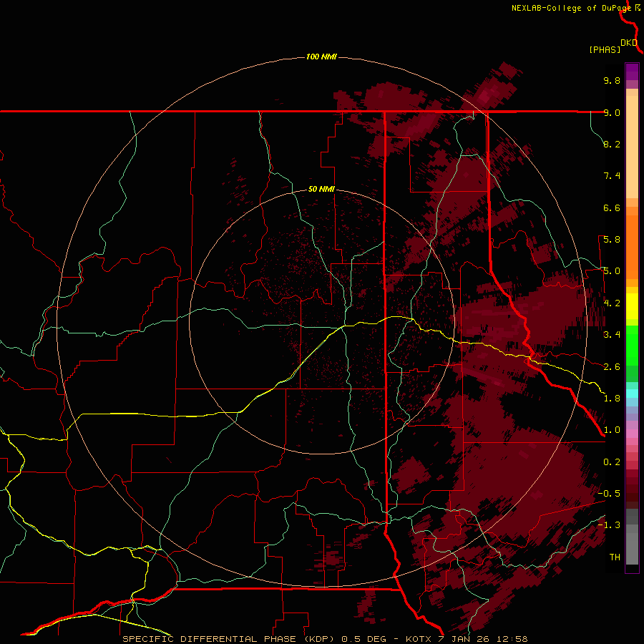The width and height of the screenshot is (644, 644).
Task: Click the 7 JAN 26 date in caption
Action: tap(465, 639)
